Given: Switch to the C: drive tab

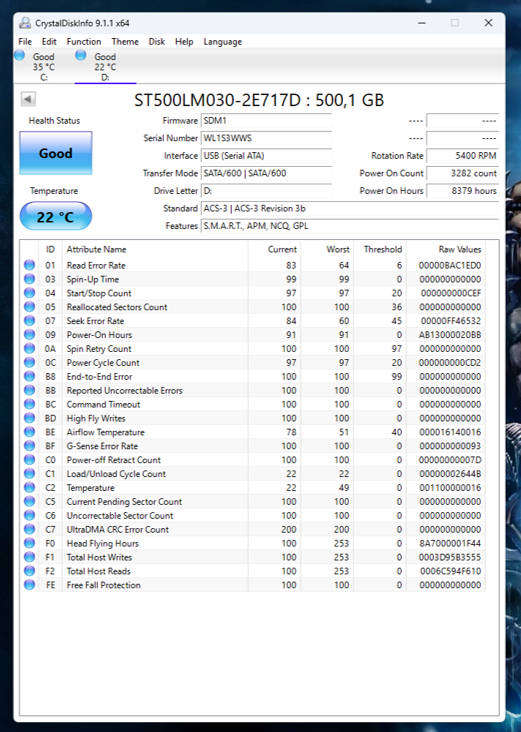Looking at the screenshot, I should (44, 66).
